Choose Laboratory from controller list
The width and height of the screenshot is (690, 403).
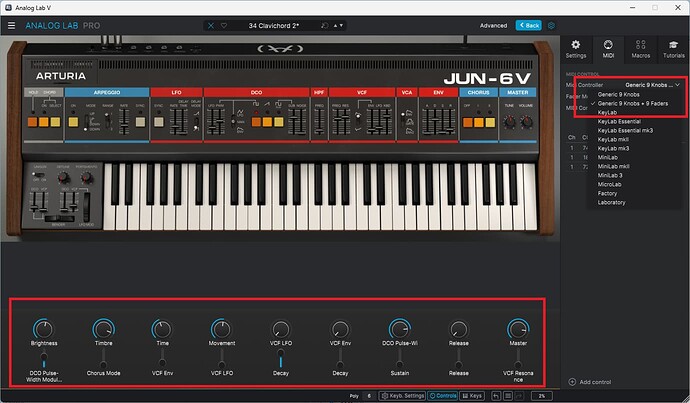coord(611,202)
